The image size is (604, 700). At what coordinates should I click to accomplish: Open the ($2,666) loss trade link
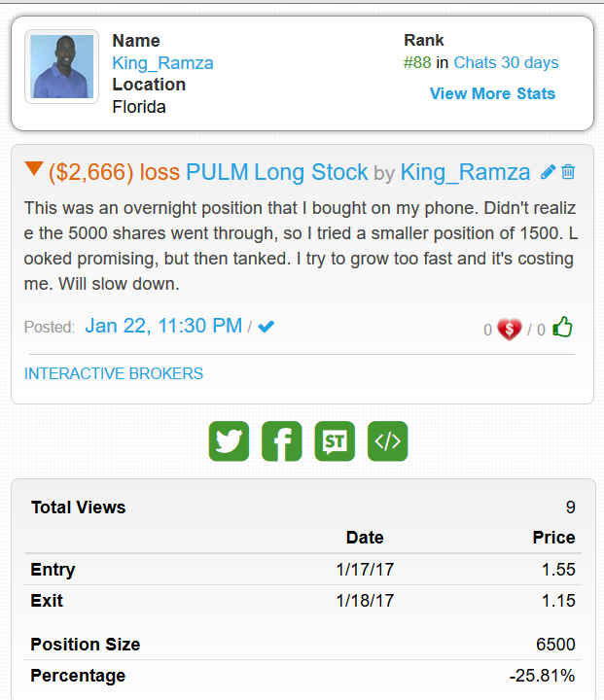pyautogui.click(x=114, y=173)
